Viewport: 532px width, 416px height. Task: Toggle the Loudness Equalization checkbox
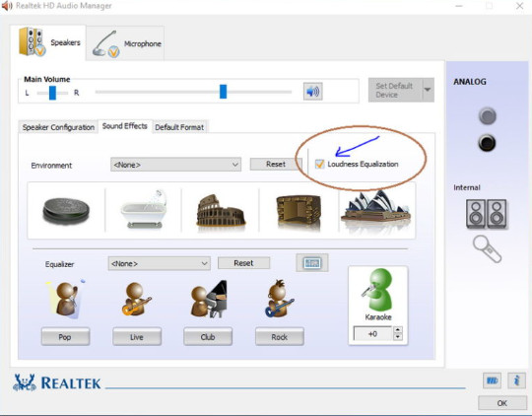click(x=319, y=164)
